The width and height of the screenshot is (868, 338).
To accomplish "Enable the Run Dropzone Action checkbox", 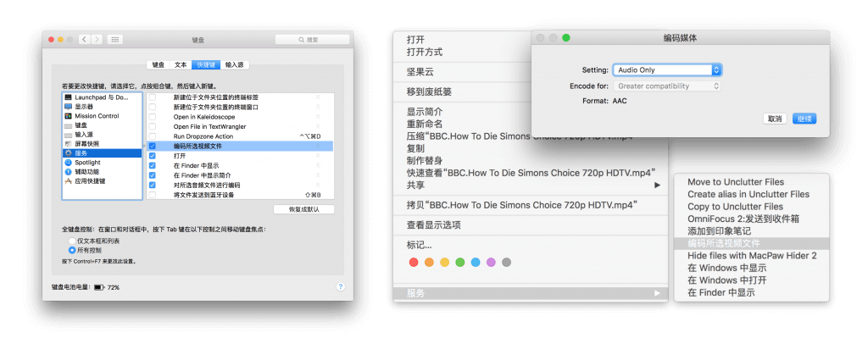I will pos(153,136).
